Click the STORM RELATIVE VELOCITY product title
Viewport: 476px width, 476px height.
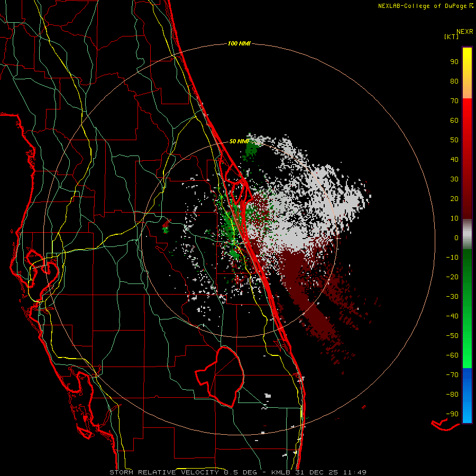[164, 472]
